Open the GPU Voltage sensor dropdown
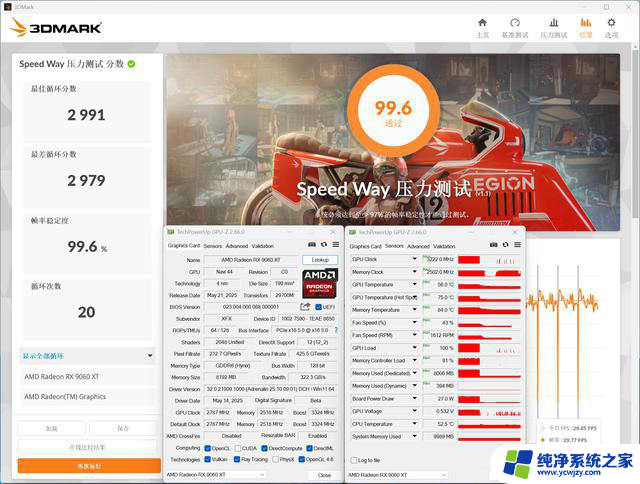The height and width of the screenshot is (484, 640). coord(414,411)
